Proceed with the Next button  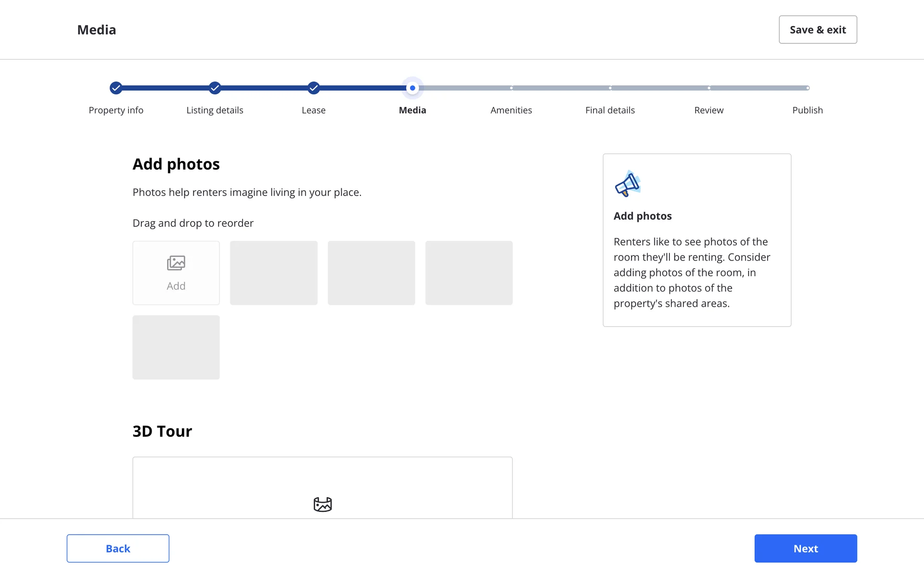pos(805,548)
